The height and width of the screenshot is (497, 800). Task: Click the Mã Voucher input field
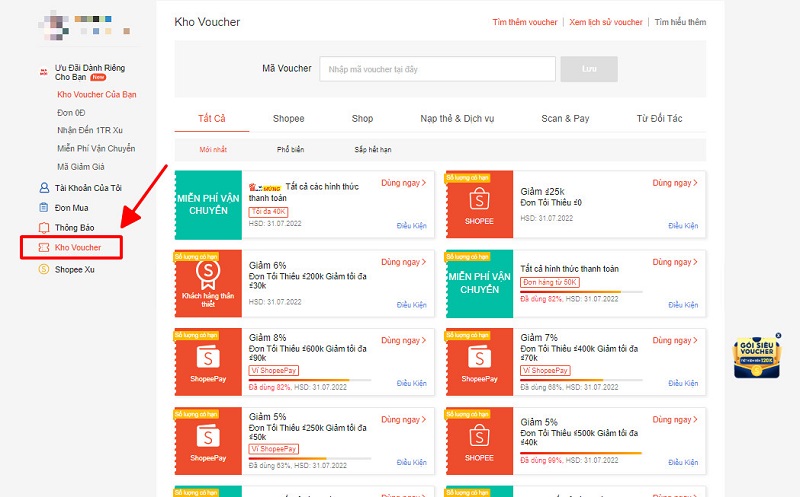(437, 68)
